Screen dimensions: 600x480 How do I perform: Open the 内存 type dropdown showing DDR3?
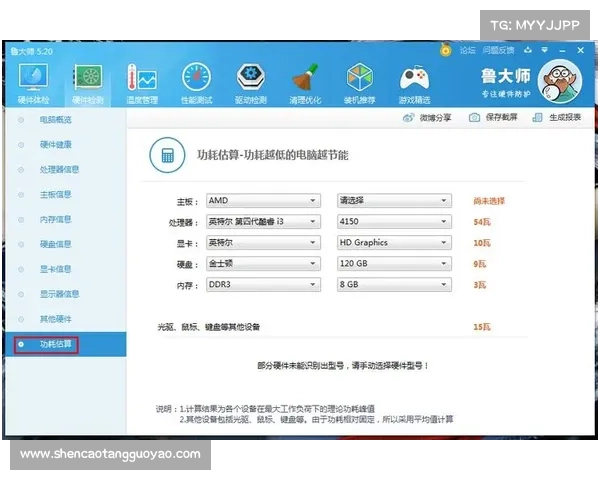(x=263, y=285)
